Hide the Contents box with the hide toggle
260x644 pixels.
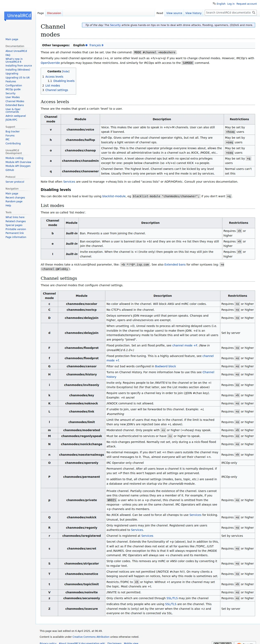(66, 72)
